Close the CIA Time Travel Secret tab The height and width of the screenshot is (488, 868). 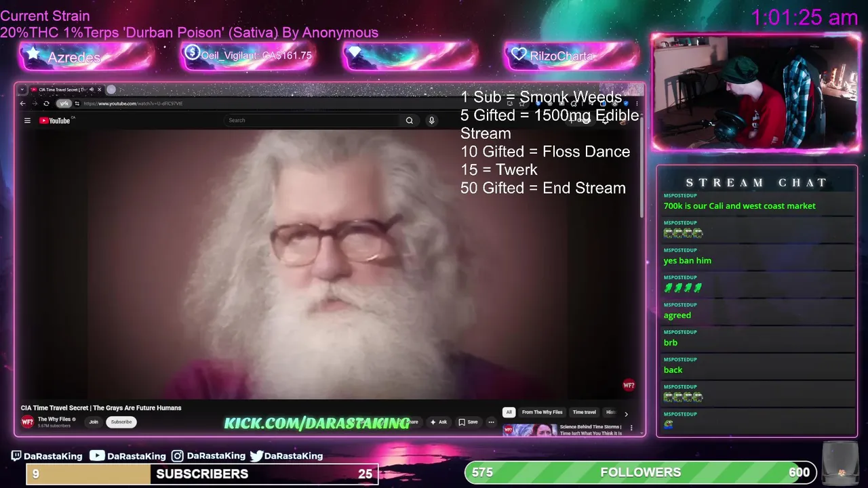[99, 89]
